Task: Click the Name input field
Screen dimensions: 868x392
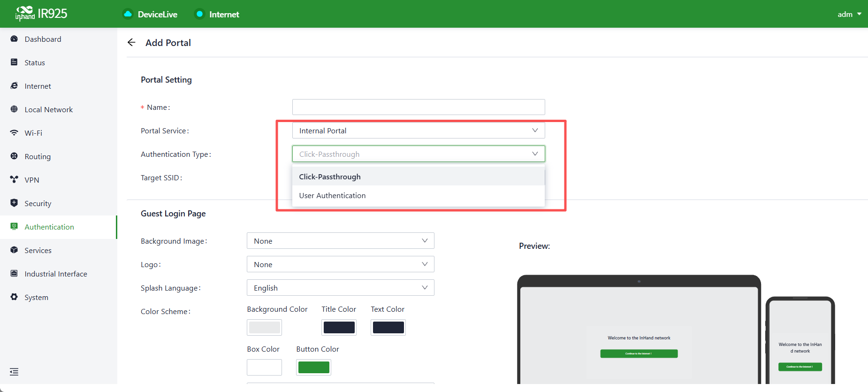Action: (419, 107)
